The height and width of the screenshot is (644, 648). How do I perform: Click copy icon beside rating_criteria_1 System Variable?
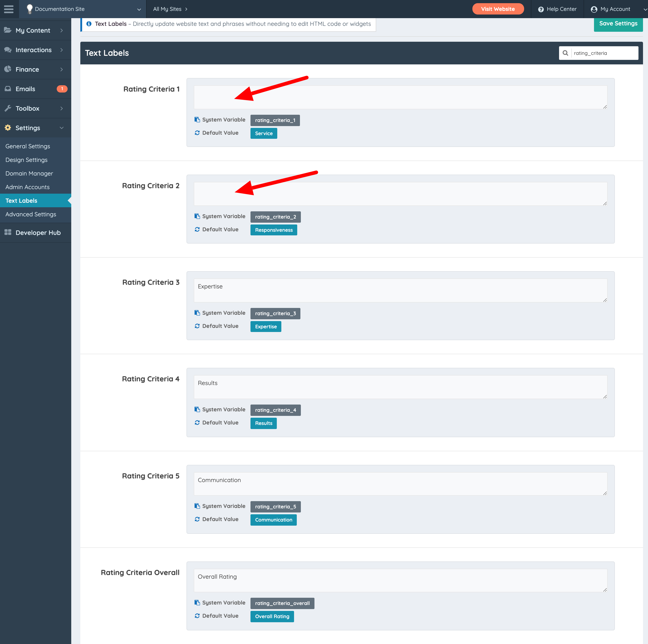point(197,120)
